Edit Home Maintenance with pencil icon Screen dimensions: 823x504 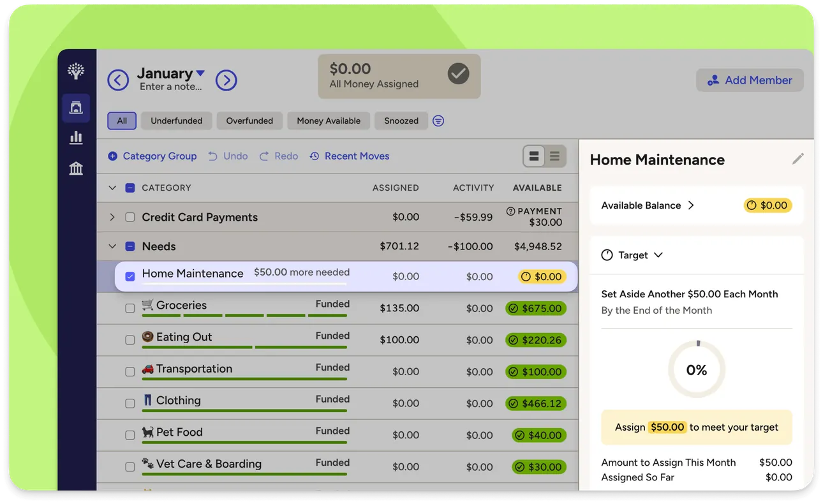click(x=798, y=159)
